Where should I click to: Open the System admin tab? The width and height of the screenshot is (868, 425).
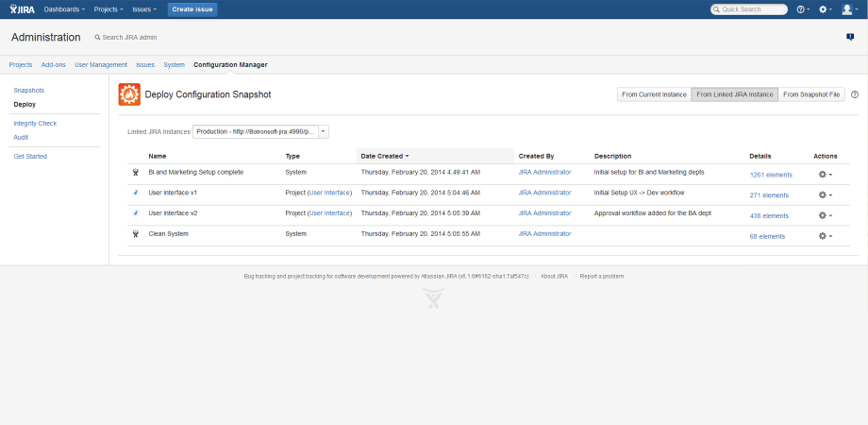point(174,65)
